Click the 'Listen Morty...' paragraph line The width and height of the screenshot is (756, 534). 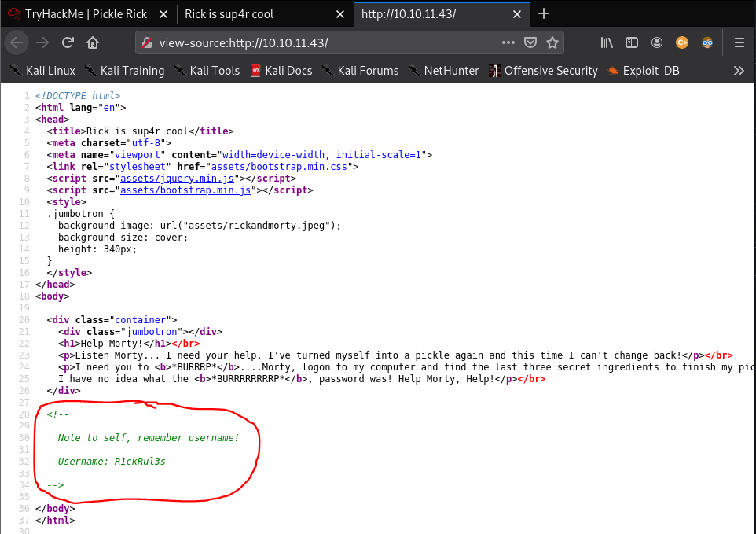(395, 355)
